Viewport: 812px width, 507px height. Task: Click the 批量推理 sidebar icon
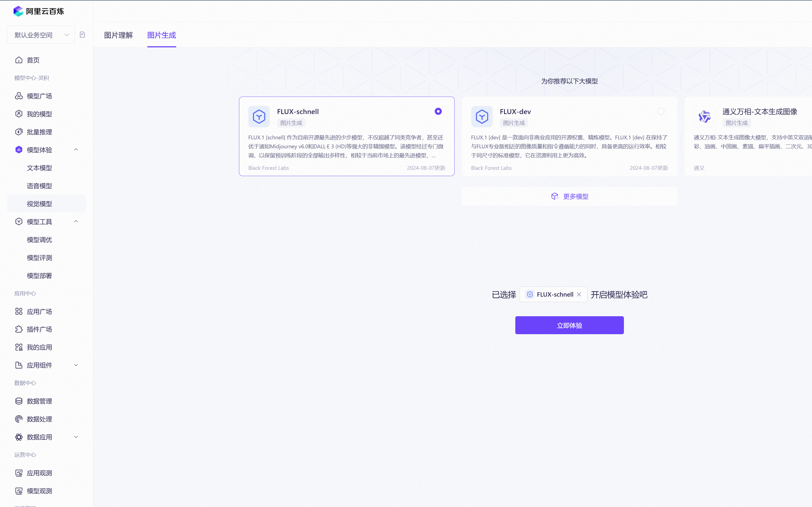coord(19,132)
